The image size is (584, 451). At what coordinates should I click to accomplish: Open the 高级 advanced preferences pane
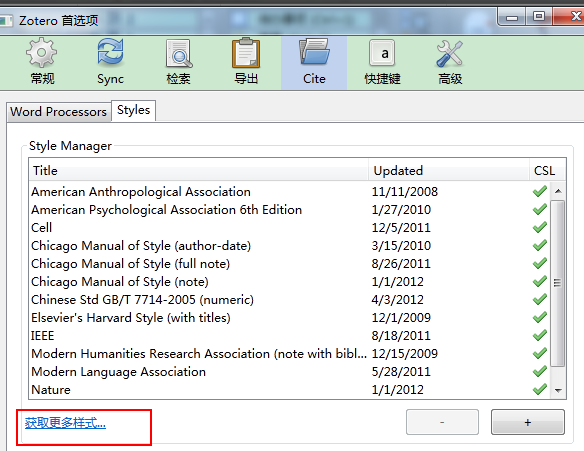pyautogui.click(x=450, y=63)
